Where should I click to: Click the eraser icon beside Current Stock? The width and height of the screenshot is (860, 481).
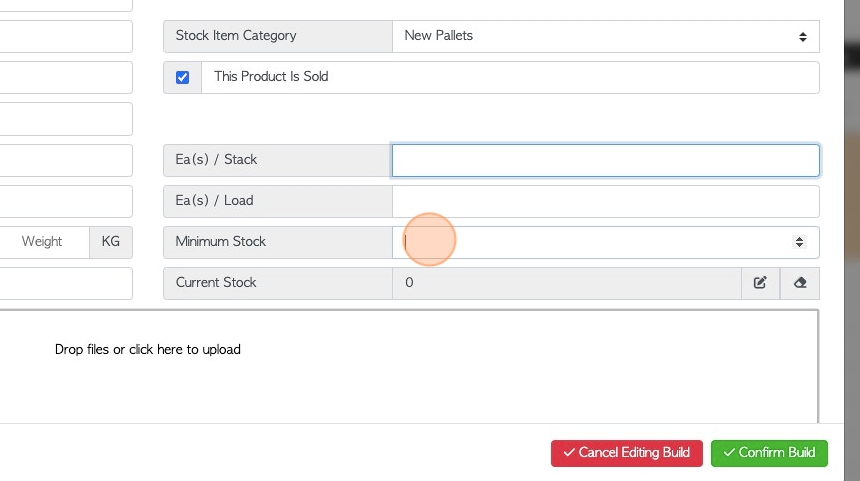point(800,283)
